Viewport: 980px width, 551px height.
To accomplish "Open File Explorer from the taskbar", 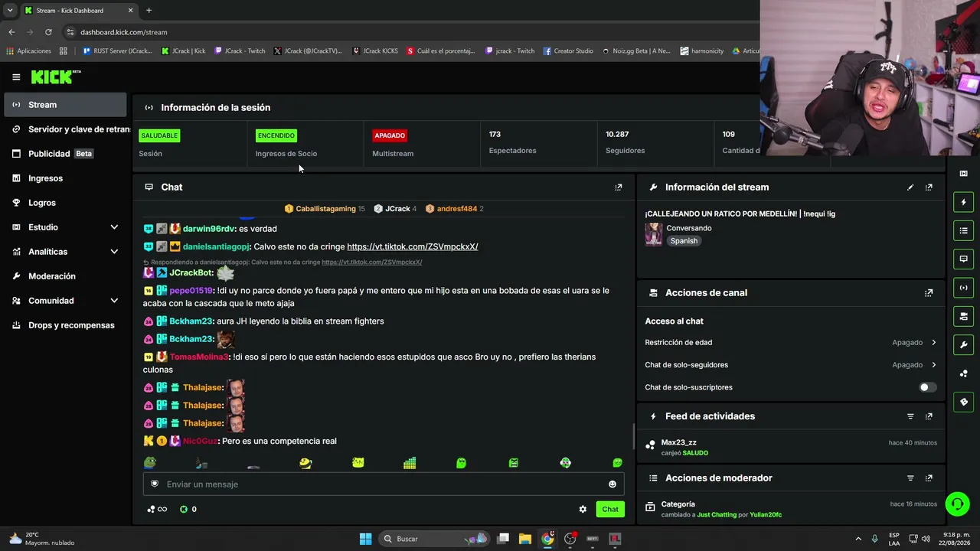I will [525, 539].
